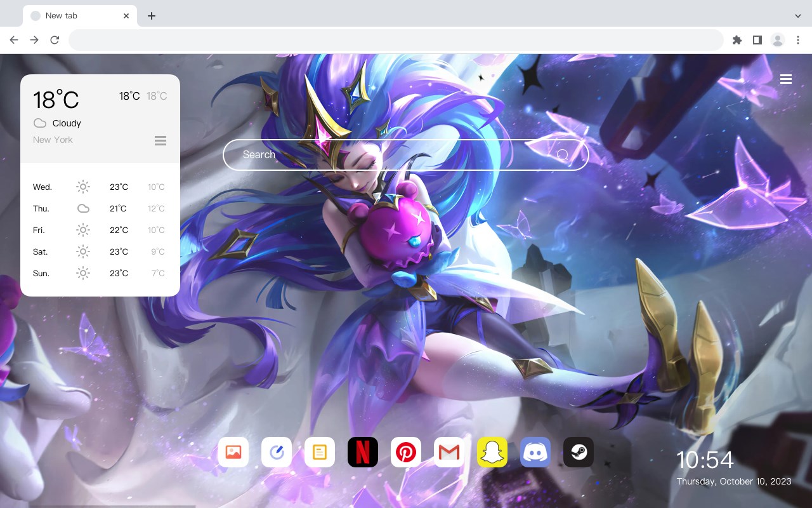Close the New tab tab
The height and width of the screenshot is (508, 812).
click(126, 16)
